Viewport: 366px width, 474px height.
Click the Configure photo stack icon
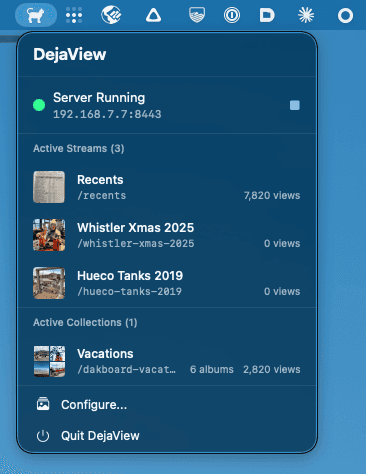pyautogui.click(x=43, y=404)
